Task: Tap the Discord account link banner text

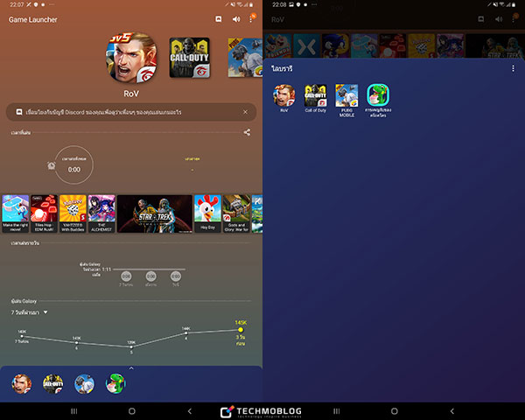Action: pyautogui.click(x=103, y=112)
